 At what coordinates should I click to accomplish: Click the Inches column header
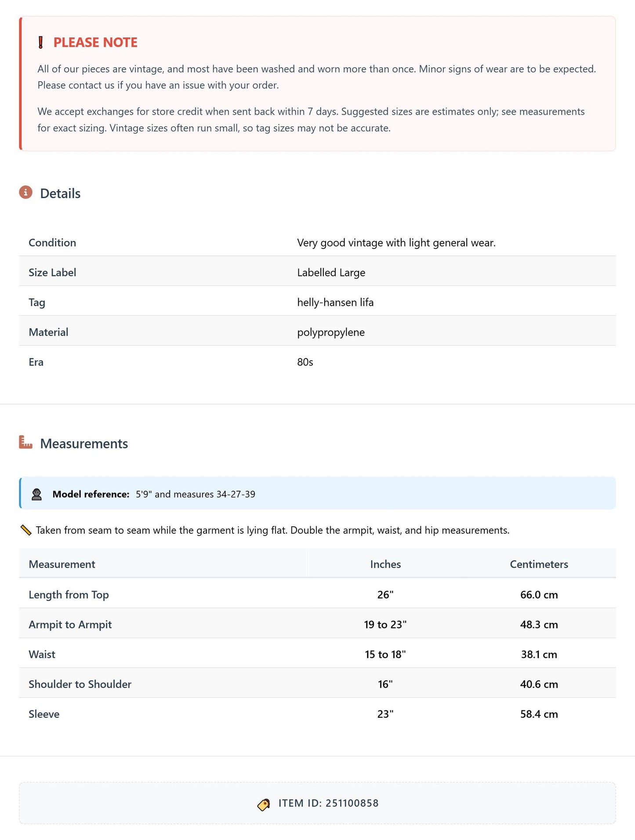385,564
